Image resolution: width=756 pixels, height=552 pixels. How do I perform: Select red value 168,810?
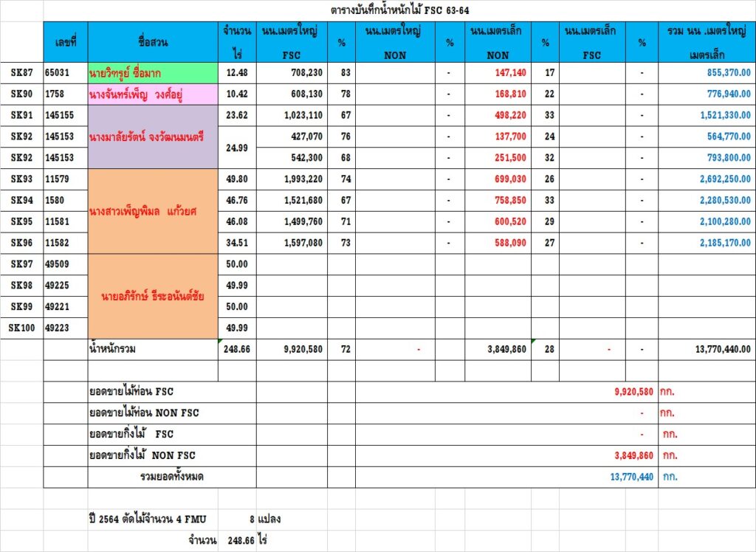[498, 94]
